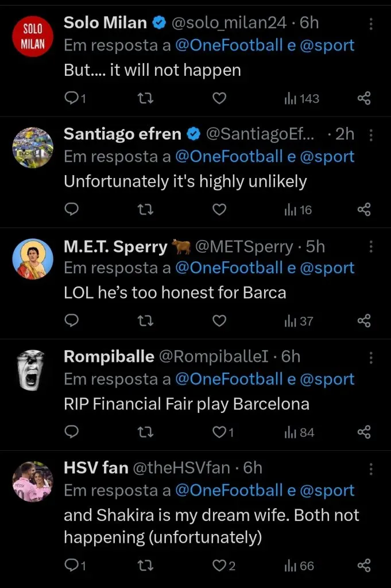The image size is (391, 588).
Task: Like Rompiballe's Financial Fair play tweet
Action: 219,432
